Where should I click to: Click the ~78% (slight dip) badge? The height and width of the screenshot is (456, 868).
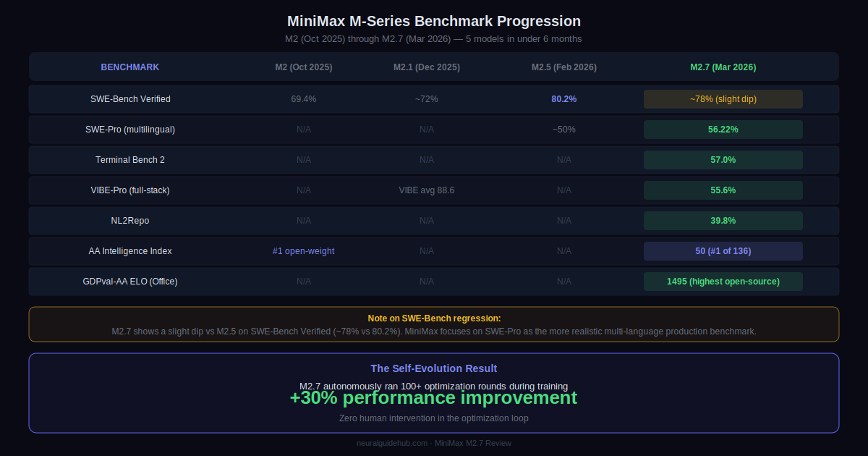click(723, 99)
